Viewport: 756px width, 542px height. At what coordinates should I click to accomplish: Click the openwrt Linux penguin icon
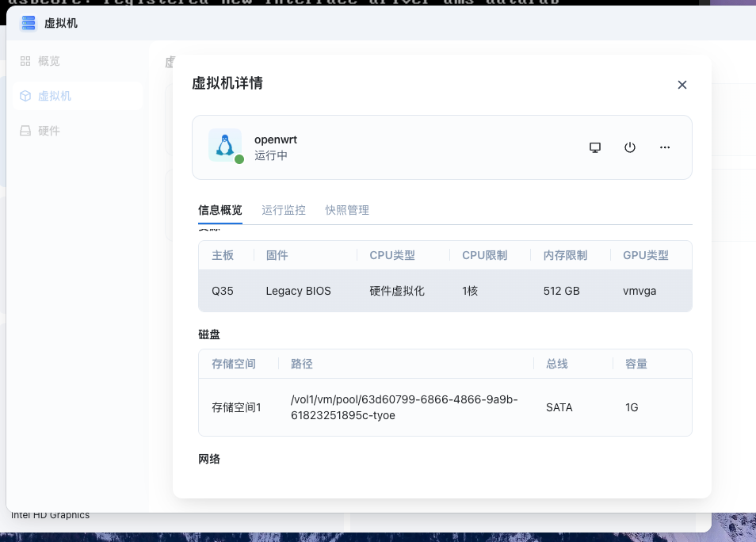[225, 146]
